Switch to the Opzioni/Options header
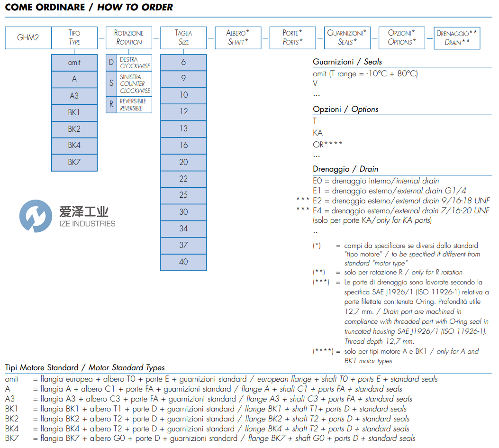The image size is (499, 448). 401,38
